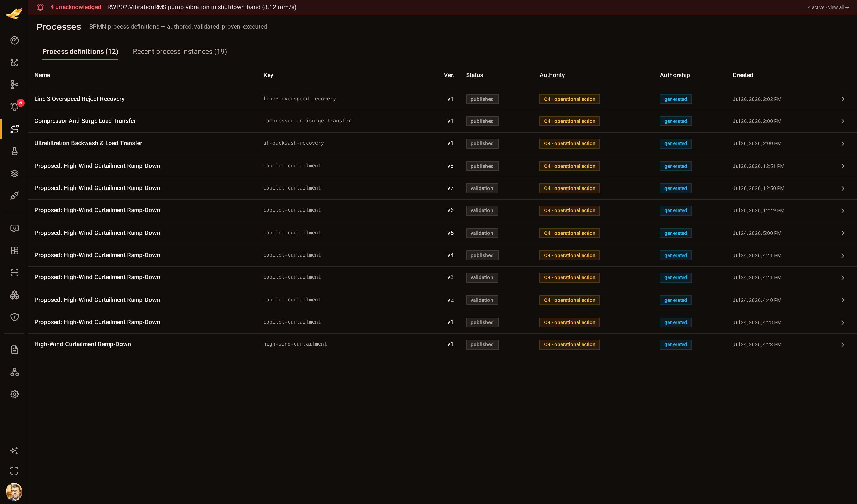The height and width of the screenshot is (504, 857).
Task: Click the uf-backwash-recovery key
Action: click(293, 143)
